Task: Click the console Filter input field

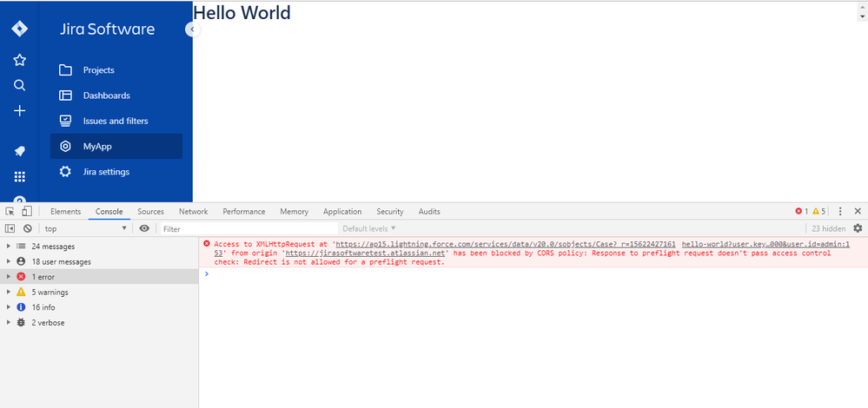Action: coord(249,229)
